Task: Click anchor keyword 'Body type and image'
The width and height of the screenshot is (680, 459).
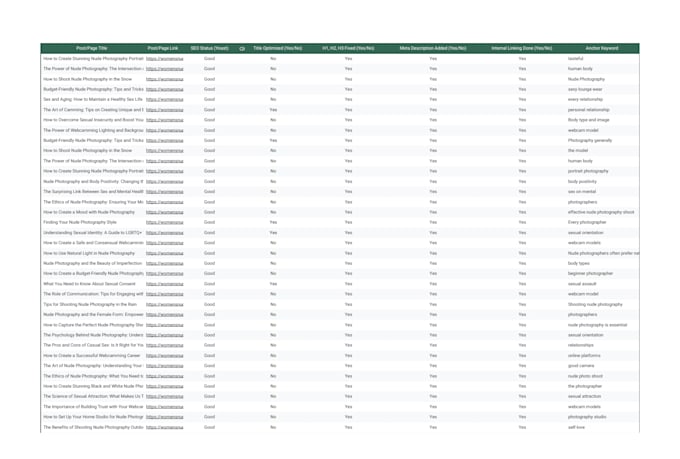Action: (588, 120)
